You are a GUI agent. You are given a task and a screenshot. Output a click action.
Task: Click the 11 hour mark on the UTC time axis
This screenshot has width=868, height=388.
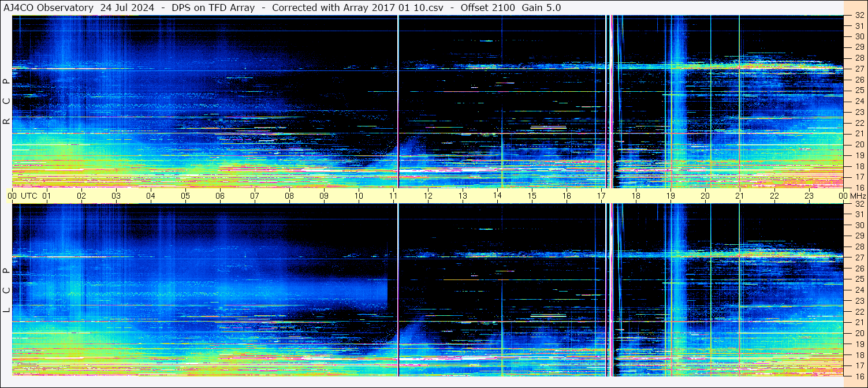[x=393, y=196]
